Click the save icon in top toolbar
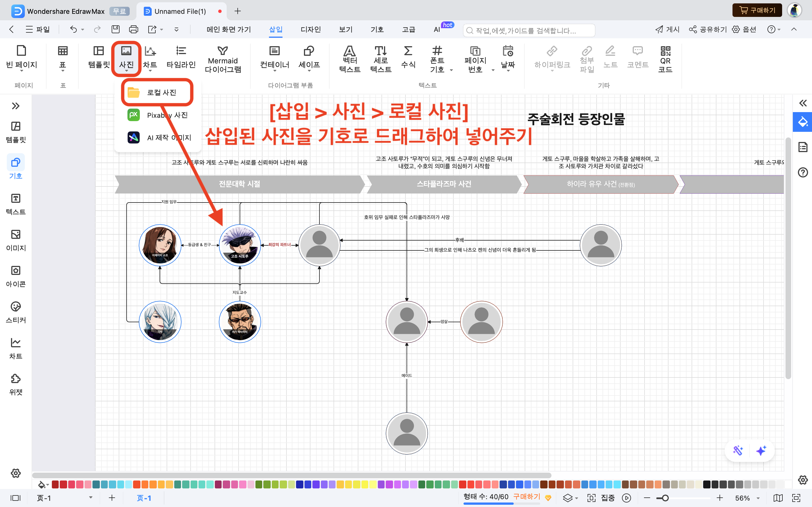 click(x=115, y=30)
